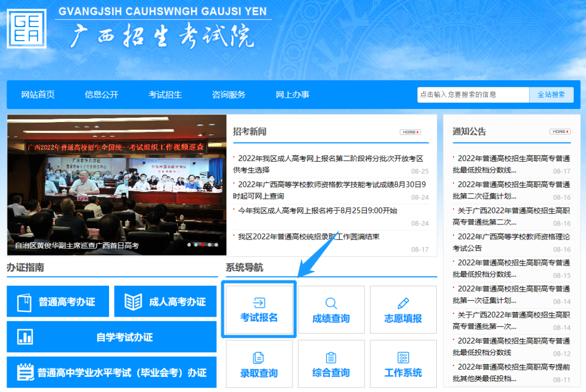Open the 考试报名 exam registration icon
This screenshot has width=586, height=392.
point(259,303)
